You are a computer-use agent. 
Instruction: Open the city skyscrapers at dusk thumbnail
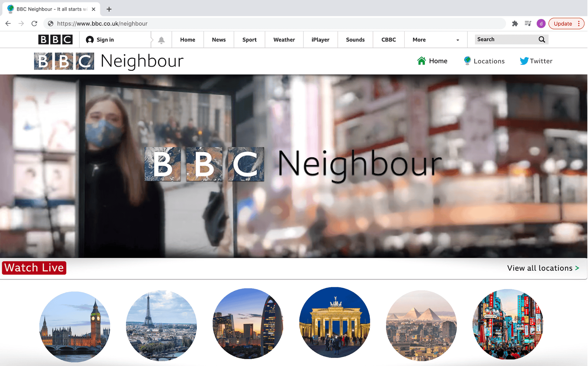[x=248, y=323]
